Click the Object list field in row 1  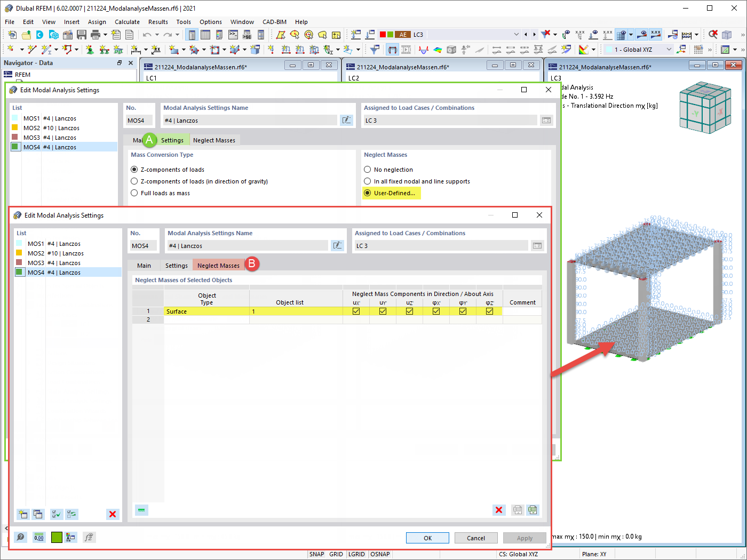pos(296,311)
